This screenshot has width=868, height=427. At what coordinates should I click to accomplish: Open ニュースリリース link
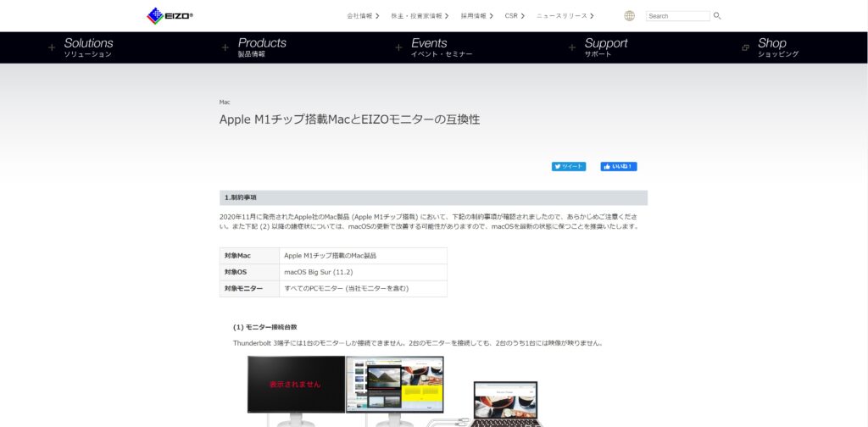point(565,16)
